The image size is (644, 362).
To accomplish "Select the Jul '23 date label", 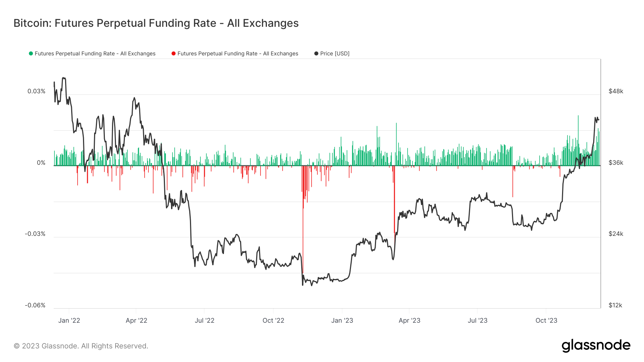I will [x=477, y=321].
